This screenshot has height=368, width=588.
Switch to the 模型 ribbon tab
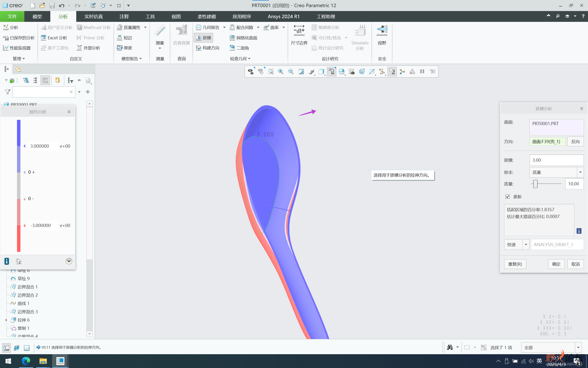pyautogui.click(x=37, y=17)
